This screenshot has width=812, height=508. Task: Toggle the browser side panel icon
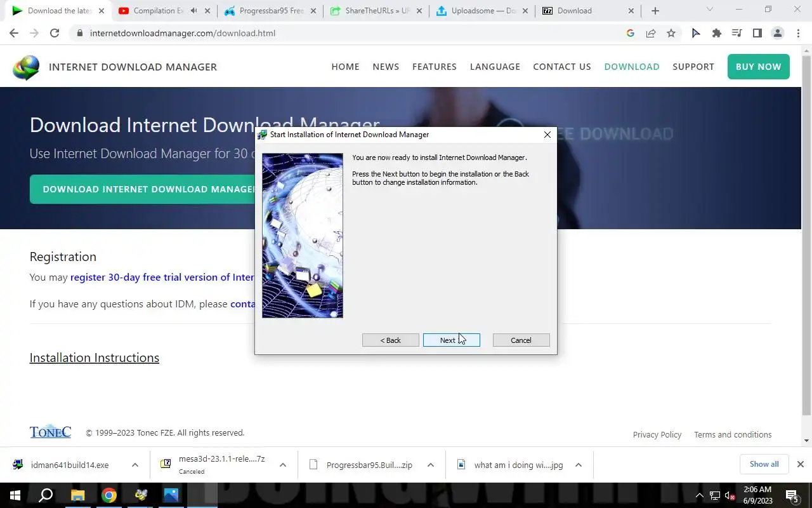757,33
